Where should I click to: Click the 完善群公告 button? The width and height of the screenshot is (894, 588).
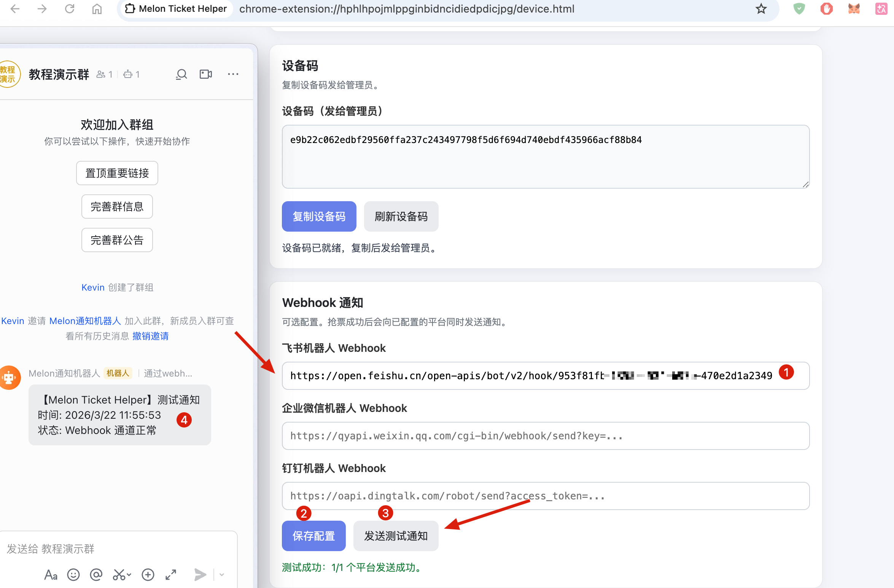117,240
